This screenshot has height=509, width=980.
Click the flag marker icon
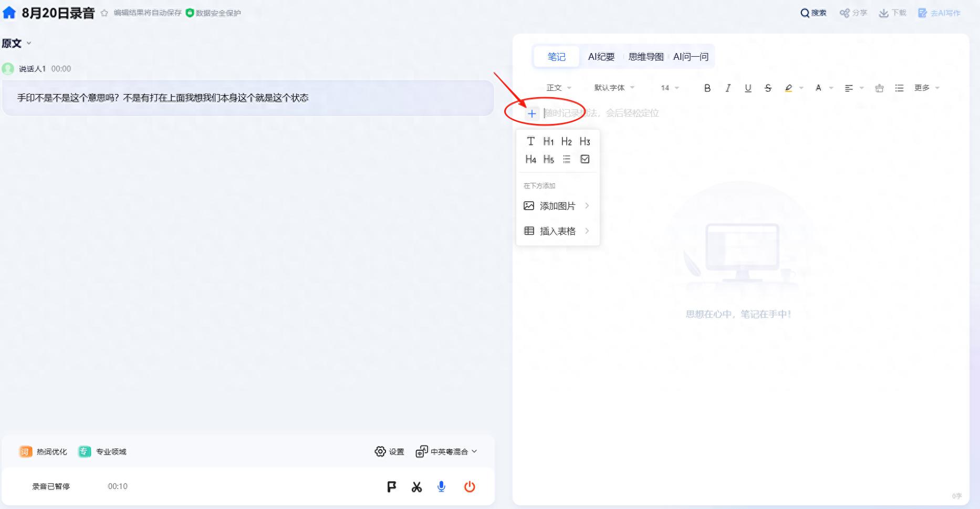click(392, 487)
